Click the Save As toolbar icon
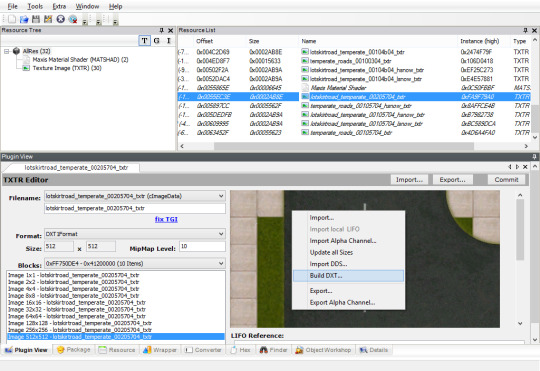This screenshot has height=371, width=540. click(48, 19)
